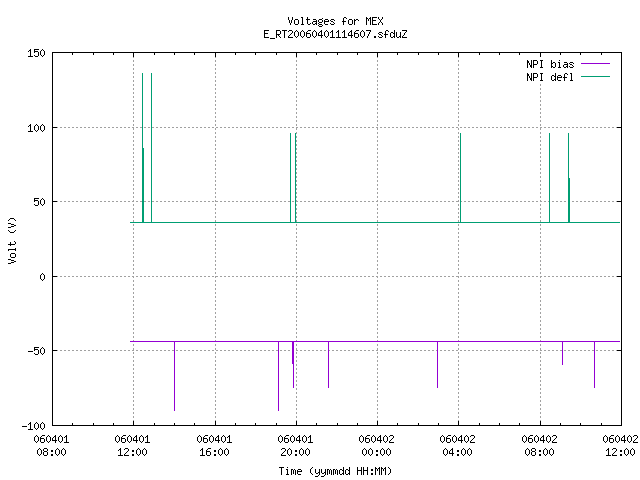Click the 'NPI bias' legend label
Image resolution: width=640 pixels, height=480 pixels.
pyautogui.click(x=550, y=64)
